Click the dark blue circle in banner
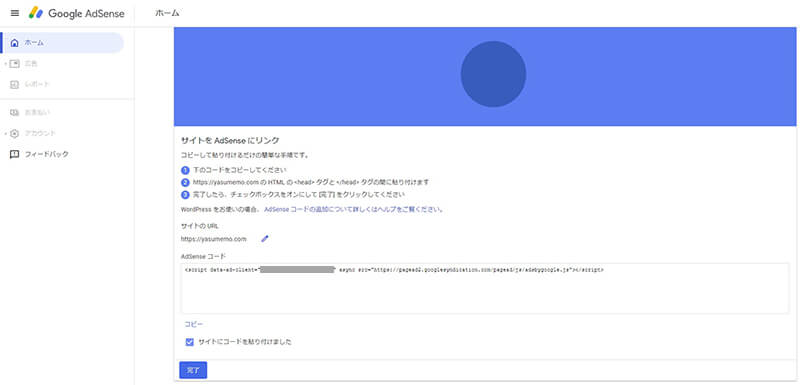Image resolution: width=800 pixels, height=385 pixels. [493, 74]
